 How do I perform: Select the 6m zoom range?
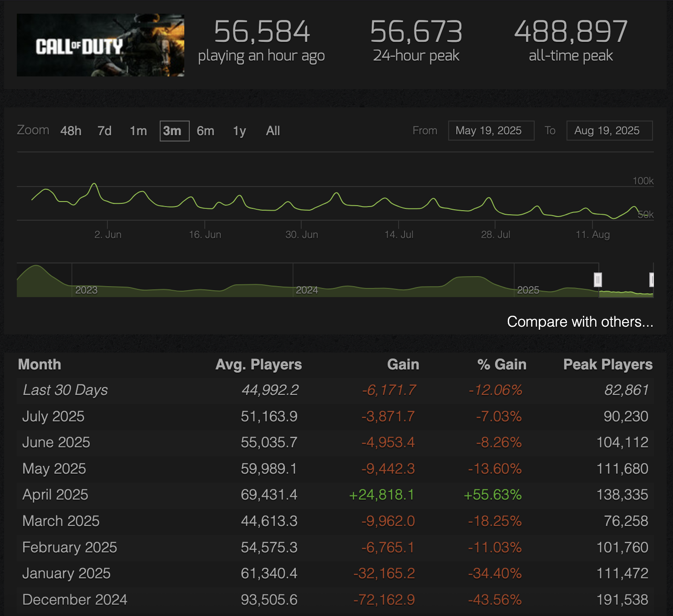tap(205, 131)
